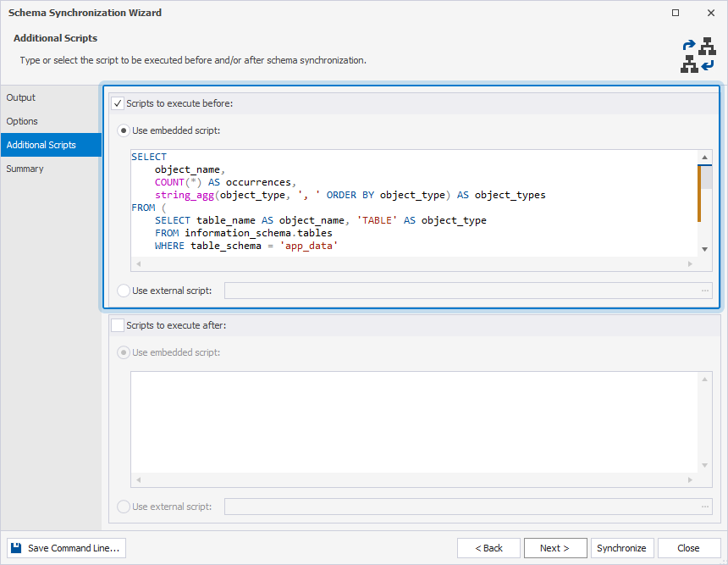The height and width of the screenshot is (565, 728).
Task: Browse for external before-script with ellipsis button
Action: click(x=705, y=291)
